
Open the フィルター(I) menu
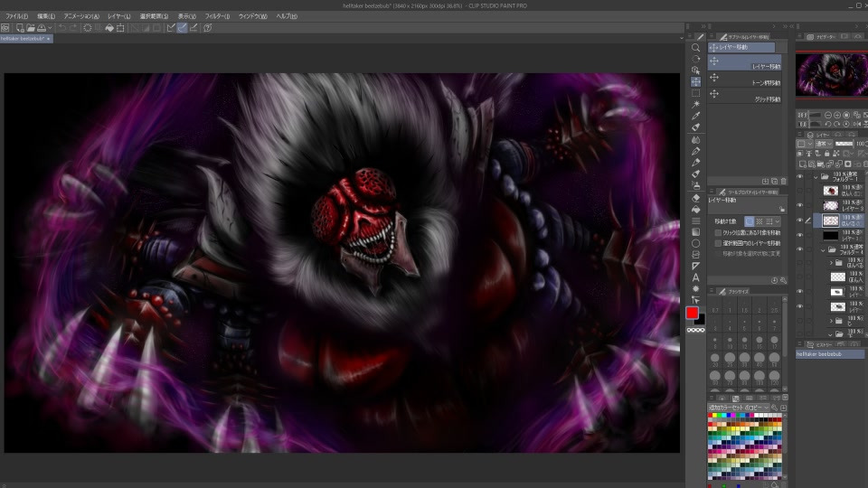click(217, 16)
